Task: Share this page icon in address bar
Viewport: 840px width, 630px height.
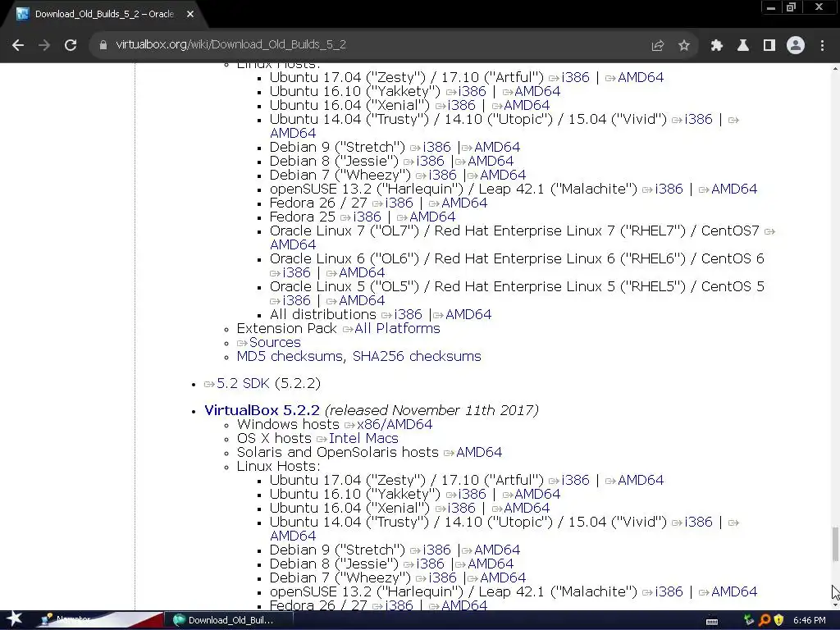Action: coord(657,45)
